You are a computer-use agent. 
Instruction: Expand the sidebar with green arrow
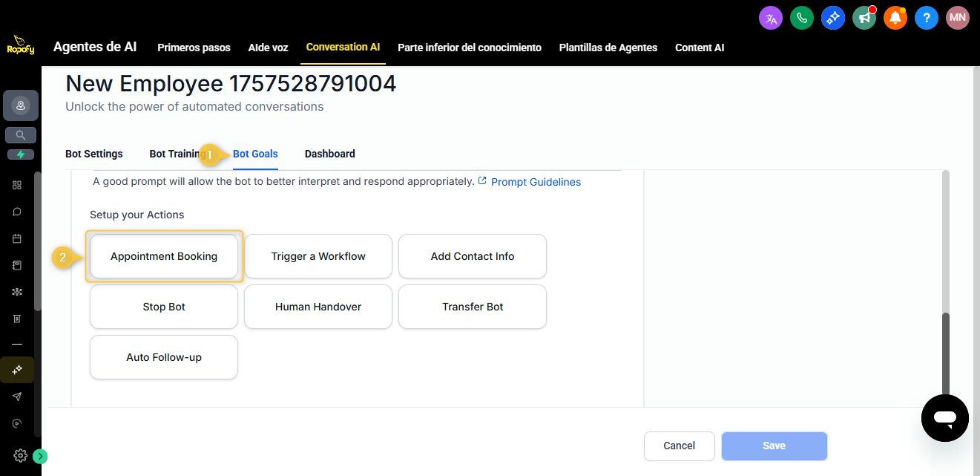40,456
